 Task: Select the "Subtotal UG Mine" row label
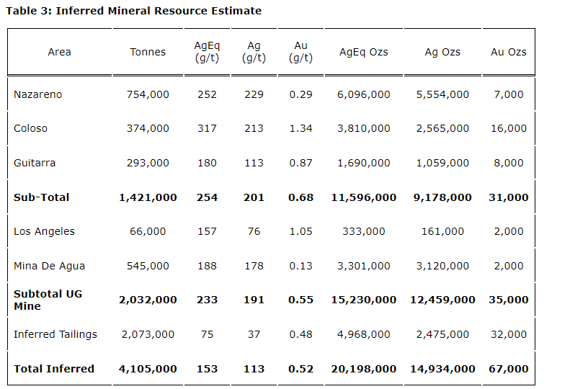click(48, 300)
